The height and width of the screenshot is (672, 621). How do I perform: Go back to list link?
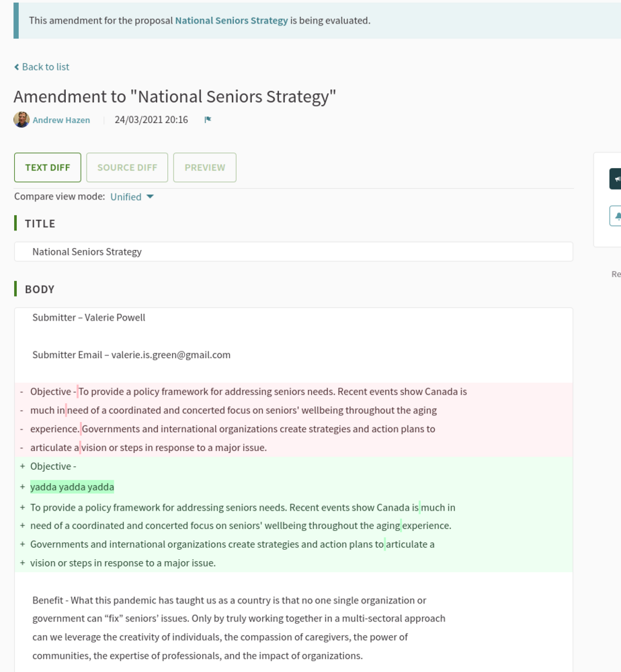45,67
